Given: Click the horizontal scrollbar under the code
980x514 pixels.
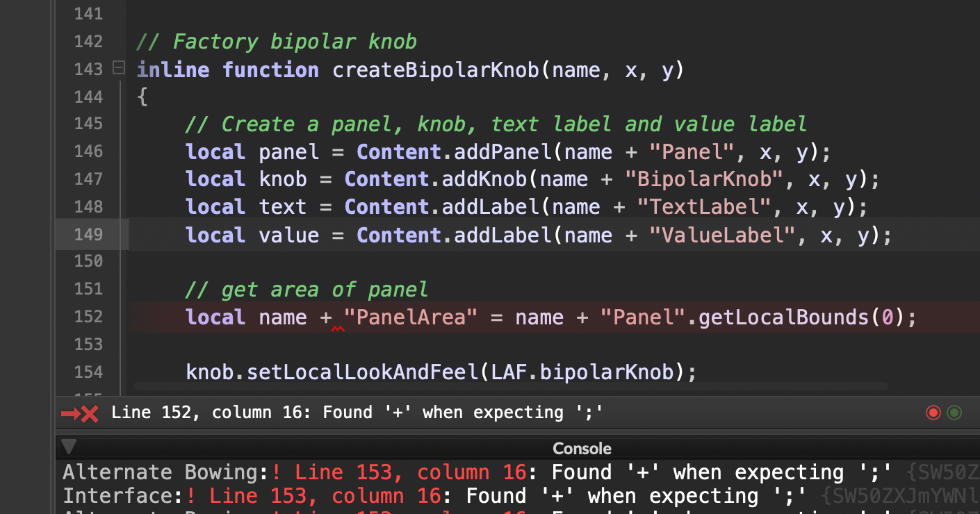Looking at the screenshot, I should point(511,385).
